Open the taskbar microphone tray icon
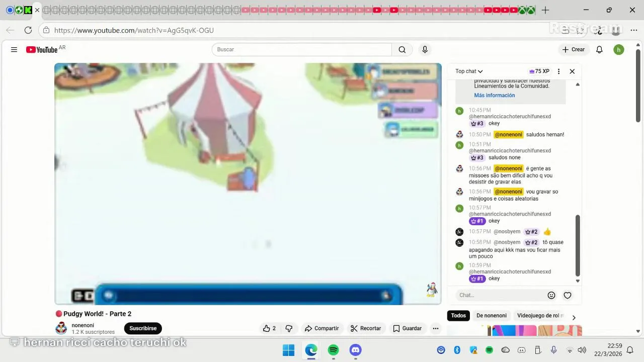Screen dimensions: 644x362 (554, 350)
